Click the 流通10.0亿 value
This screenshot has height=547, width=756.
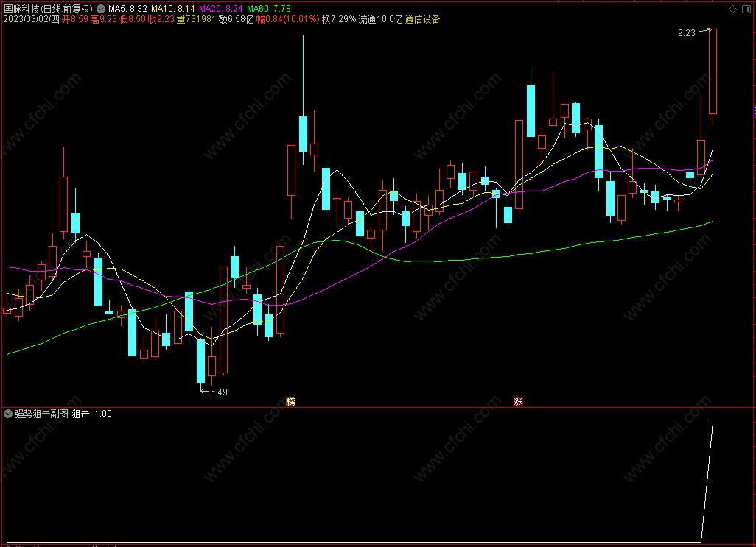[380, 19]
